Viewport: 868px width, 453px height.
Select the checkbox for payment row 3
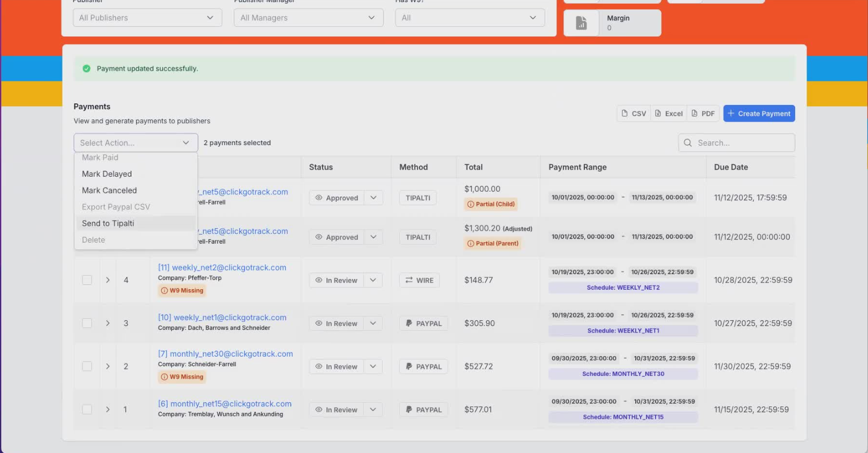(87, 323)
